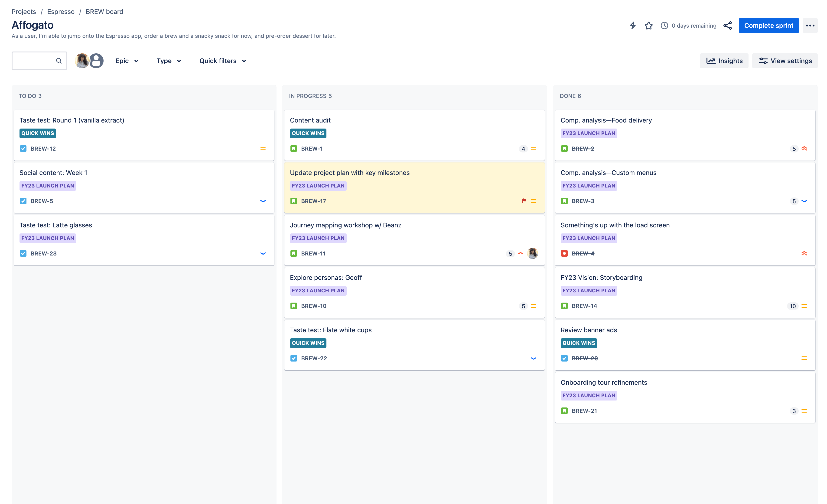Expand Quick filters dropdown menu
This screenshot has width=827, height=504.
click(x=223, y=61)
